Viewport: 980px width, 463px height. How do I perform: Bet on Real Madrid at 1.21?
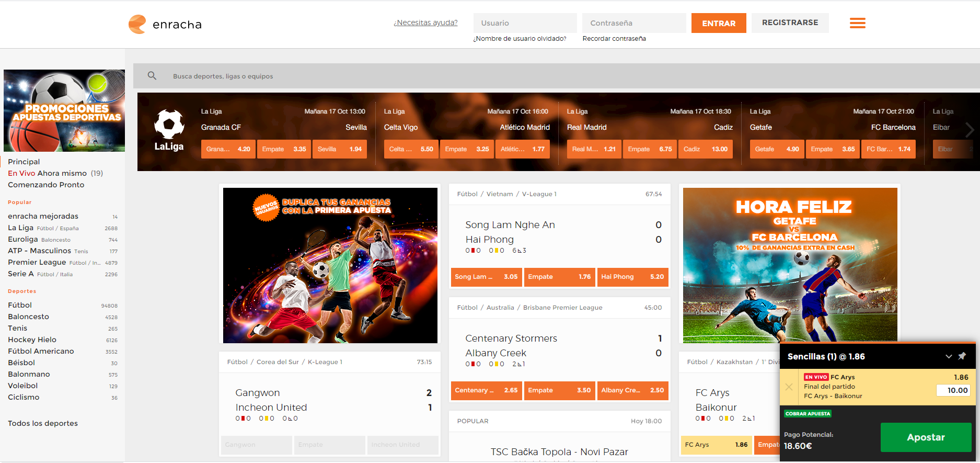594,149
